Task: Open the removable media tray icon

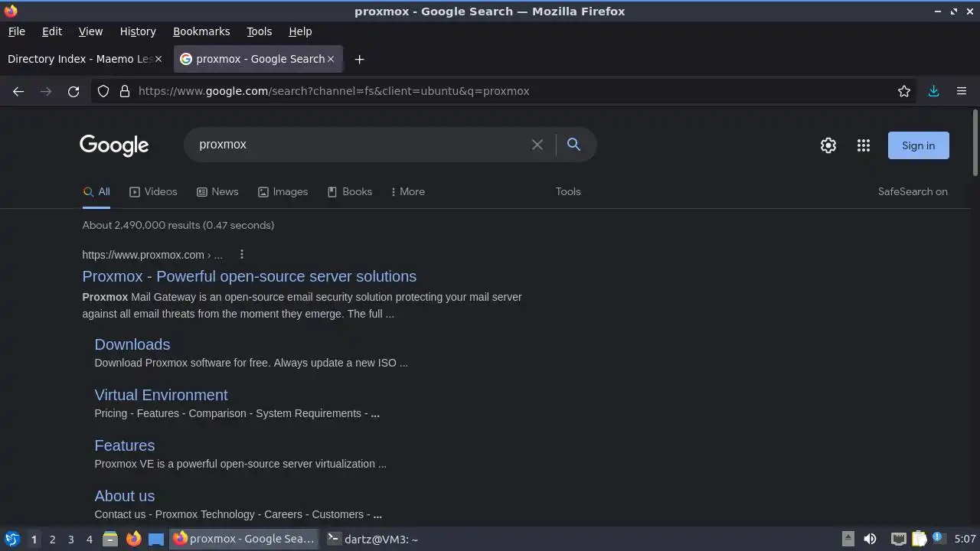Action: [x=848, y=539]
